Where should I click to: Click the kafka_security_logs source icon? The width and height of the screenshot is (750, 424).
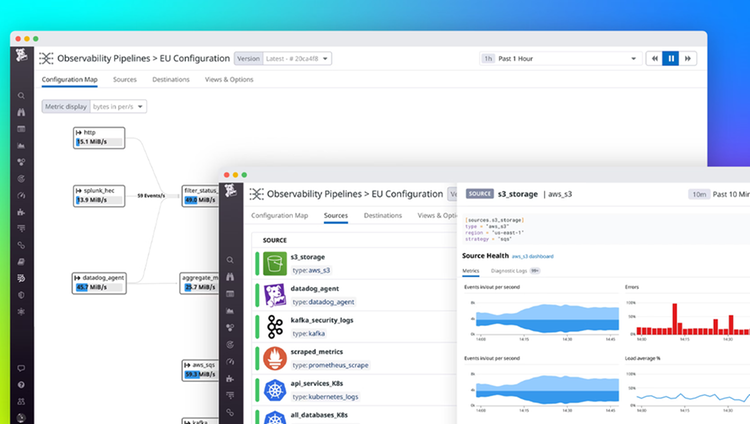click(275, 326)
